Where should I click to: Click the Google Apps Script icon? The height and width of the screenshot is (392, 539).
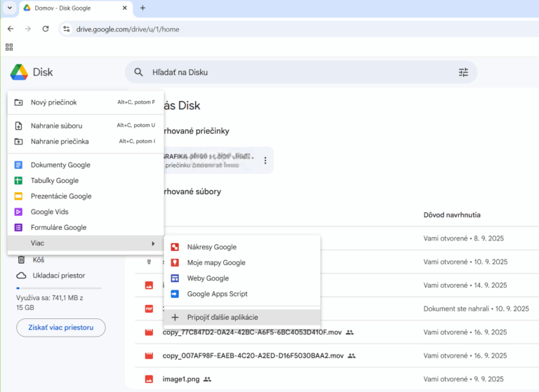(175, 294)
